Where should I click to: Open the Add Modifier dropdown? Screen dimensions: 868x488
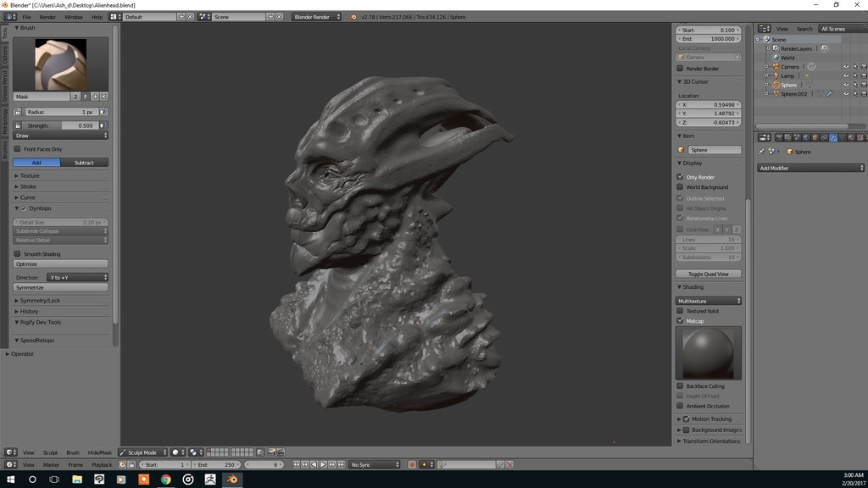pos(810,168)
